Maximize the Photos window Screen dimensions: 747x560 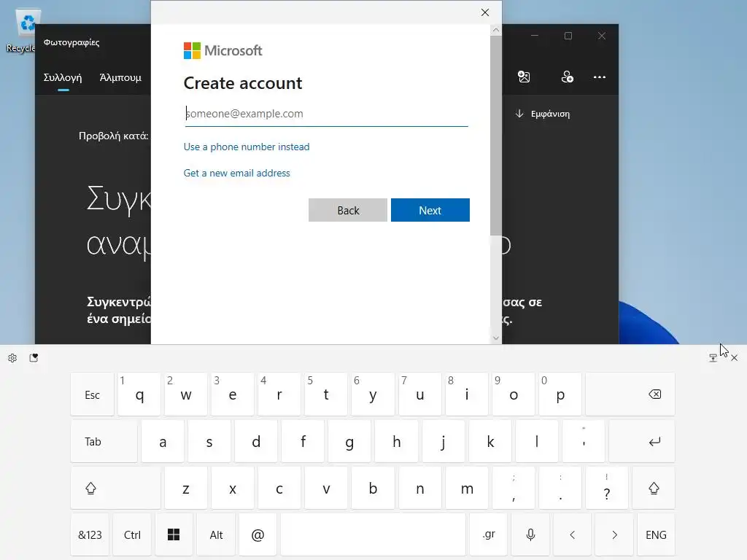pyautogui.click(x=568, y=36)
